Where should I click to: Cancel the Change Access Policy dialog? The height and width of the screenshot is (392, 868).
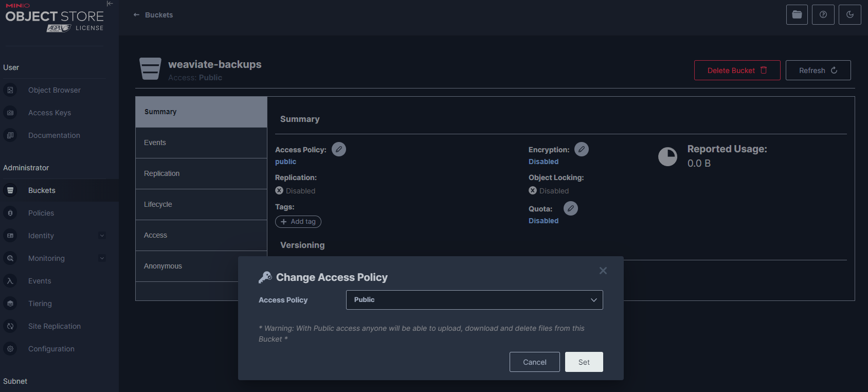point(534,362)
